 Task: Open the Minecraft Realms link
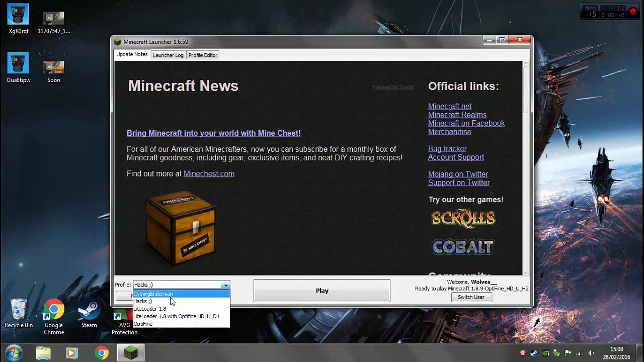pyautogui.click(x=457, y=115)
